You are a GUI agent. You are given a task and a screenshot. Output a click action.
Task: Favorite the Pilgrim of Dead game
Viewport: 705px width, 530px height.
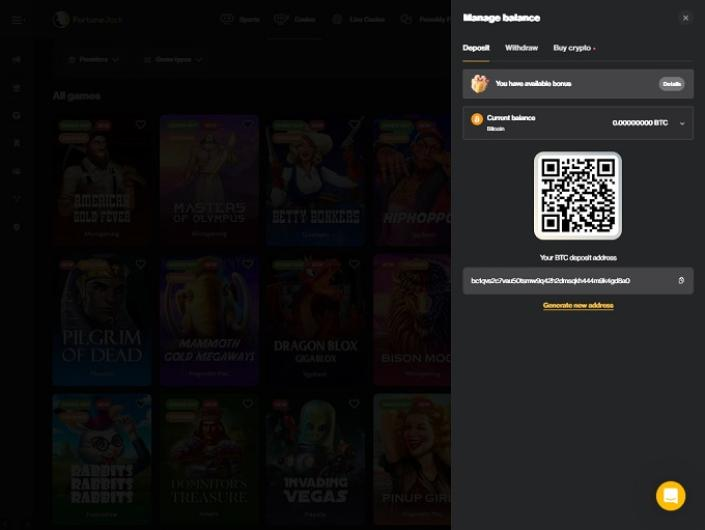click(x=141, y=264)
